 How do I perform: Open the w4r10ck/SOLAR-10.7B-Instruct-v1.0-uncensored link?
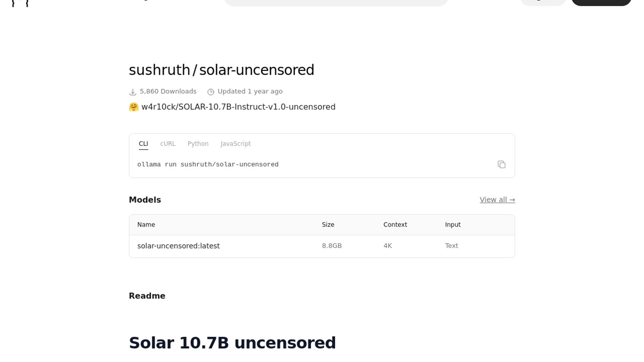click(x=238, y=107)
